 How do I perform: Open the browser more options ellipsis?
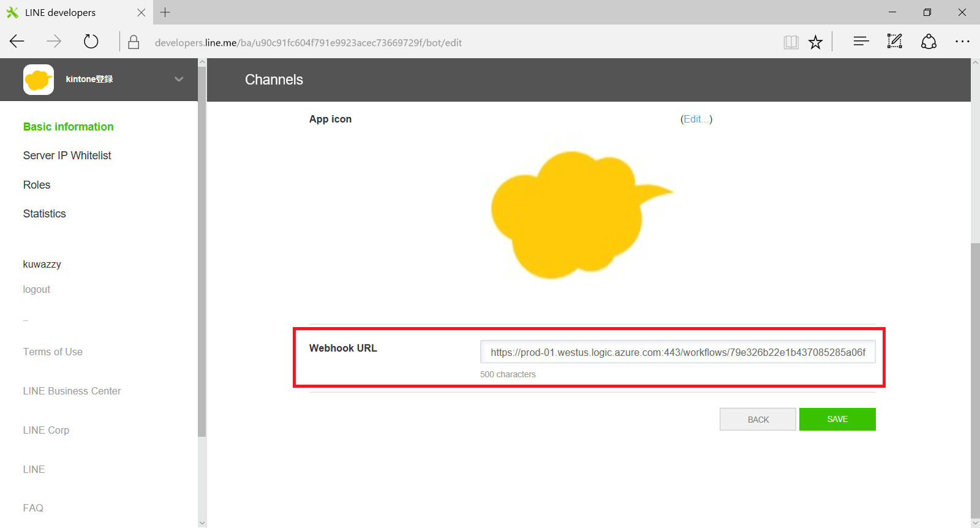click(x=962, y=42)
